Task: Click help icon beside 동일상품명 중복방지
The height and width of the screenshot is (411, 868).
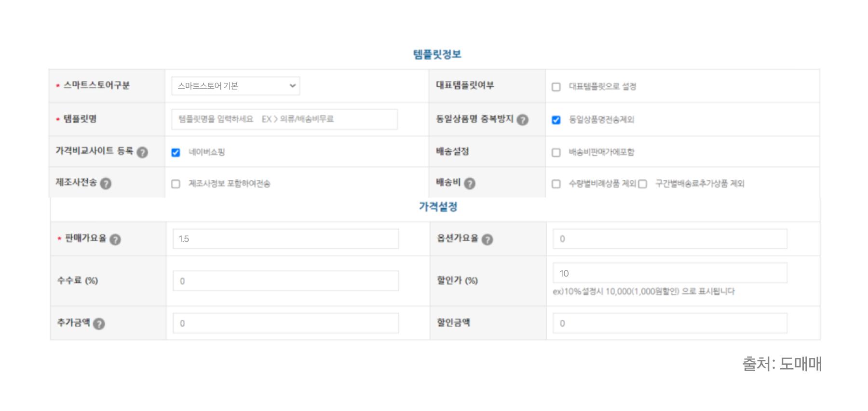Action: (x=522, y=119)
